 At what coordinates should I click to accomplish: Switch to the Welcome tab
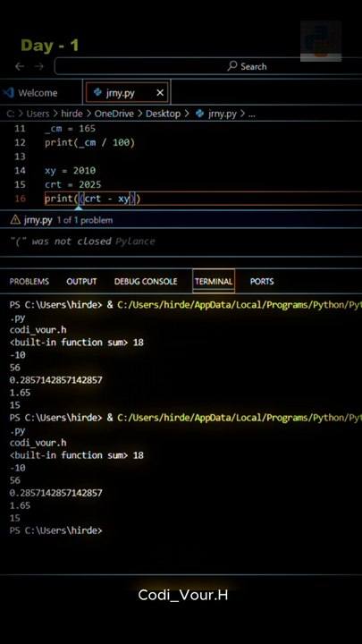click(38, 93)
